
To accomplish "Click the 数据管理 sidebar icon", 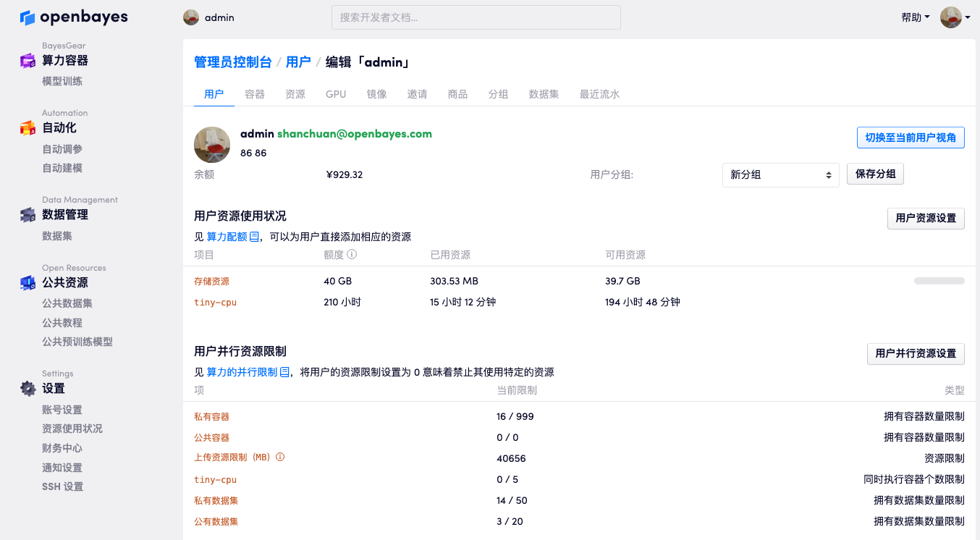I will (x=28, y=215).
